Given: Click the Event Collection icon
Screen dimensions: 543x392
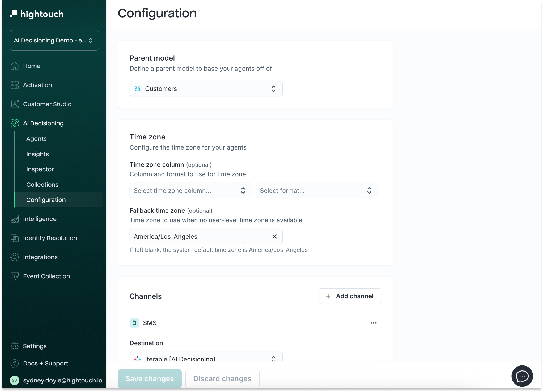Looking at the screenshot, I should click(15, 276).
